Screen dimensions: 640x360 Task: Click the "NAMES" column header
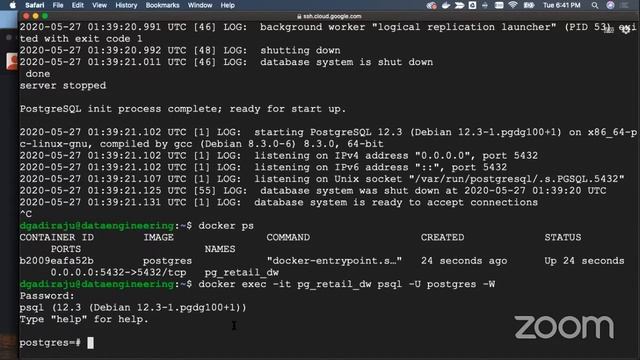click(220, 249)
